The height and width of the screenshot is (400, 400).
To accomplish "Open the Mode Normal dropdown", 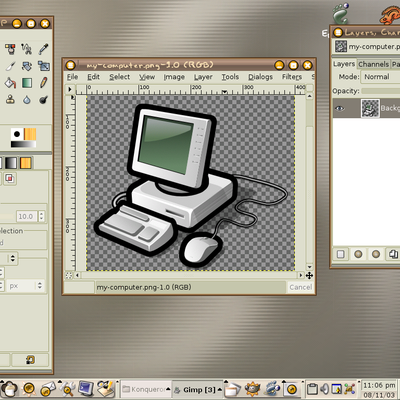I will tap(381, 77).
